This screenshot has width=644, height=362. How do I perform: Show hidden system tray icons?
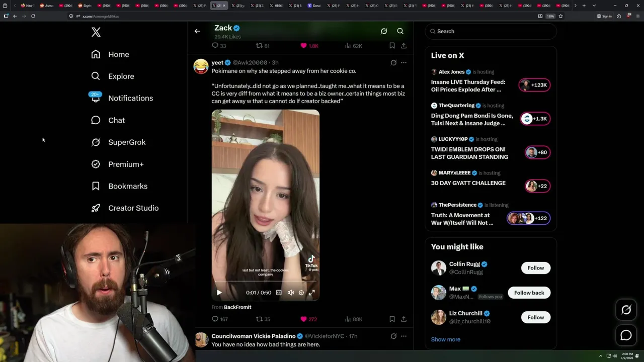coord(600,356)
